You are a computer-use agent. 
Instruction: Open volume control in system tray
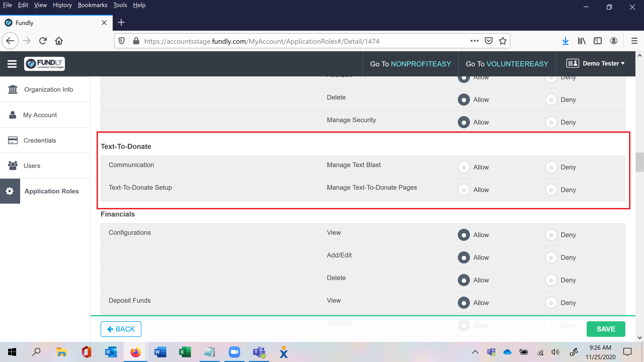pyautogui.click(x=555, y=352)
